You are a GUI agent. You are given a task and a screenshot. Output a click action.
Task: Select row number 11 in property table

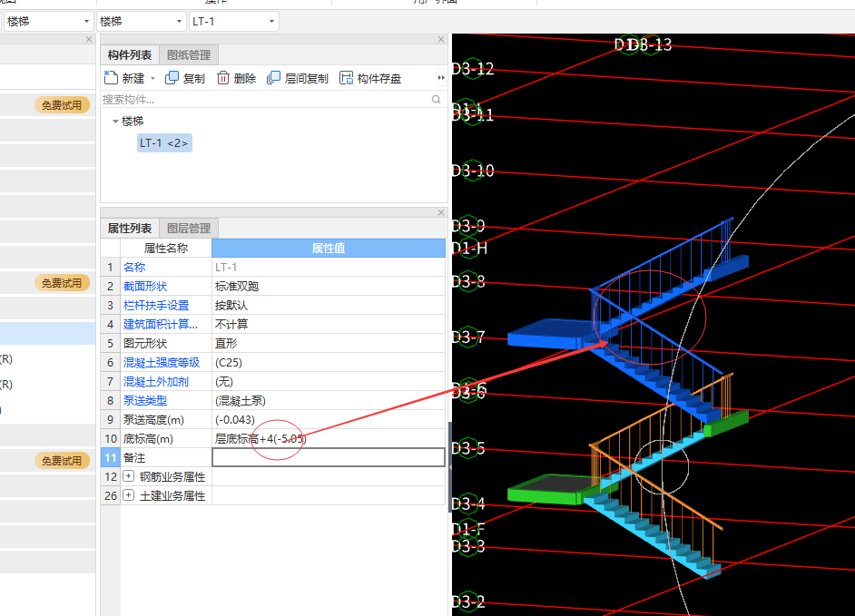tap(111, 457)
